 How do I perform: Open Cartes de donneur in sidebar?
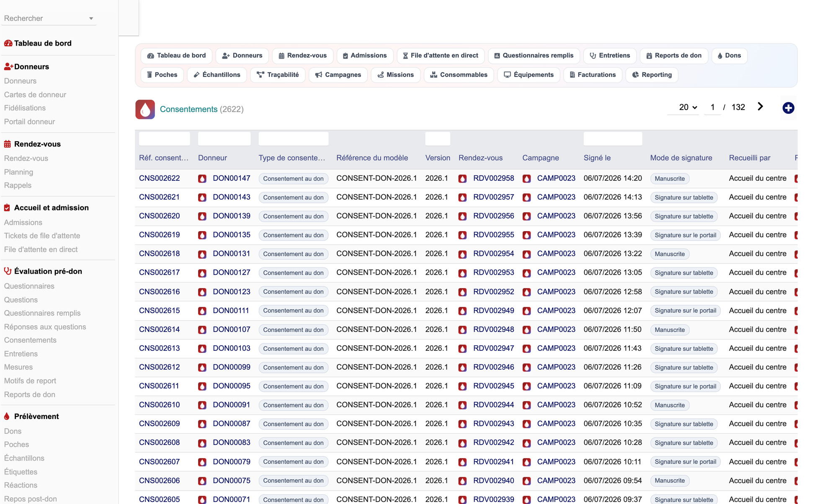pos(35,95)
